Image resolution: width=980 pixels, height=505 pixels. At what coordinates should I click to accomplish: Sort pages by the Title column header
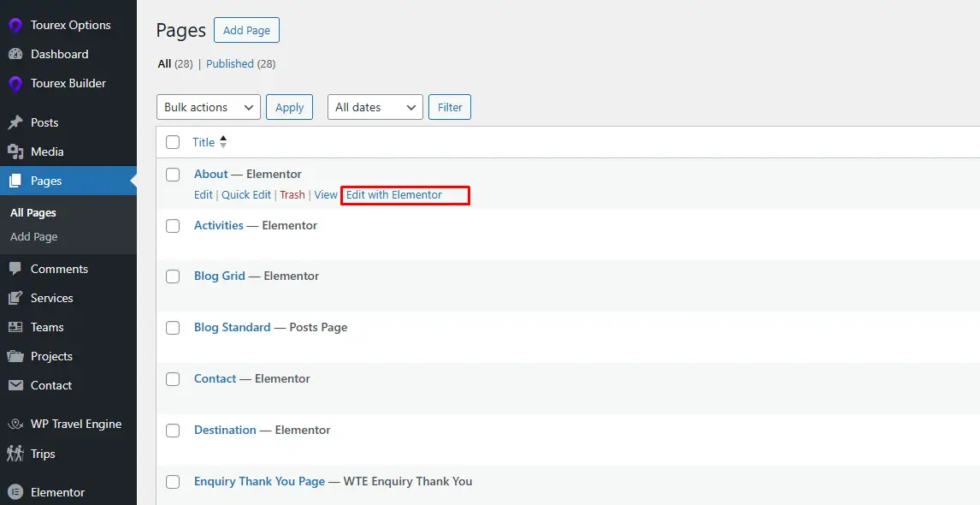(x=204, y=143)
